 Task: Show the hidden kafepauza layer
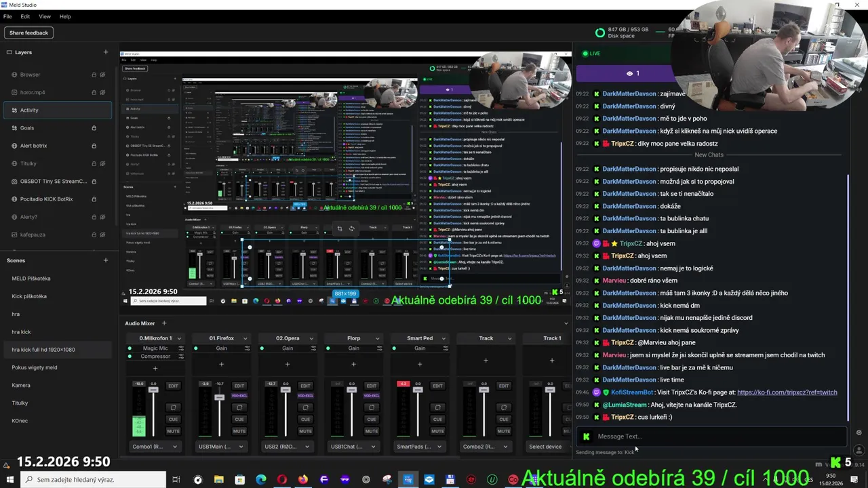(x=102, y=235)
